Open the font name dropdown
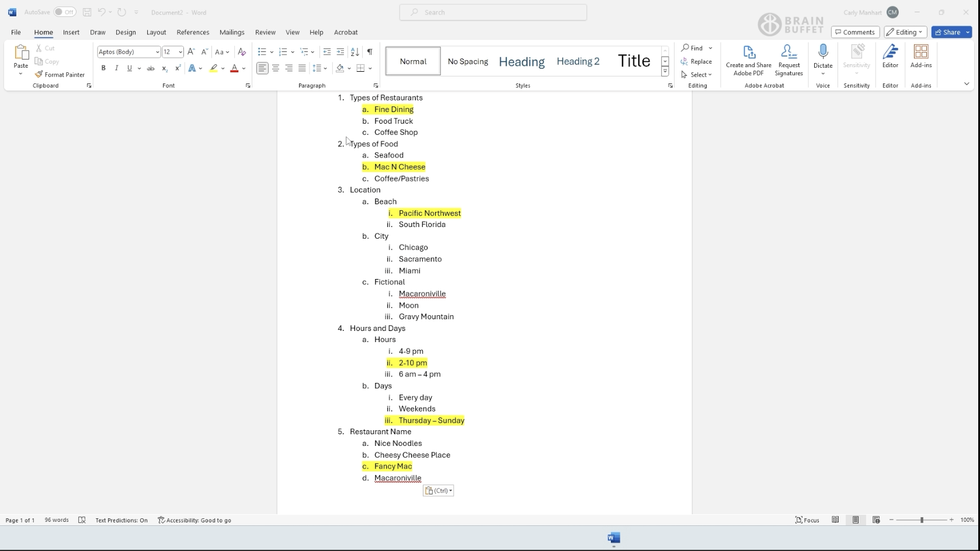Screen dimensions: 980x551 [x=157, y=52]
